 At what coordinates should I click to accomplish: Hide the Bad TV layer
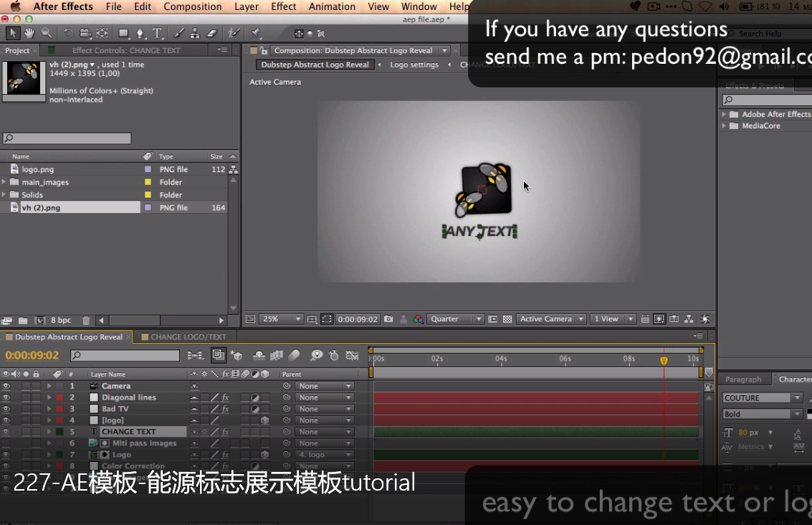pyautogui.click(x=6, y=409)
